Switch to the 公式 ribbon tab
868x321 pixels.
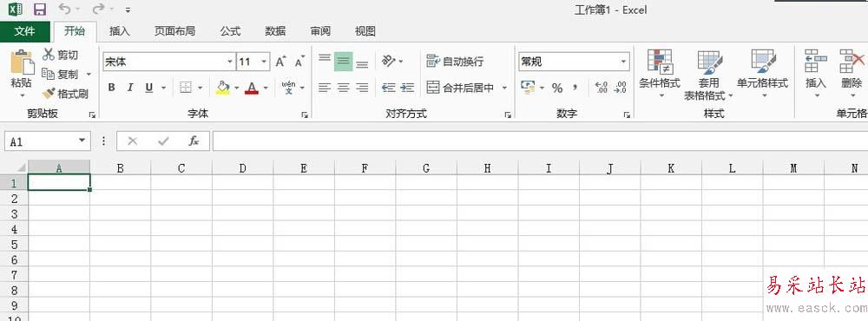coord(230,31)
